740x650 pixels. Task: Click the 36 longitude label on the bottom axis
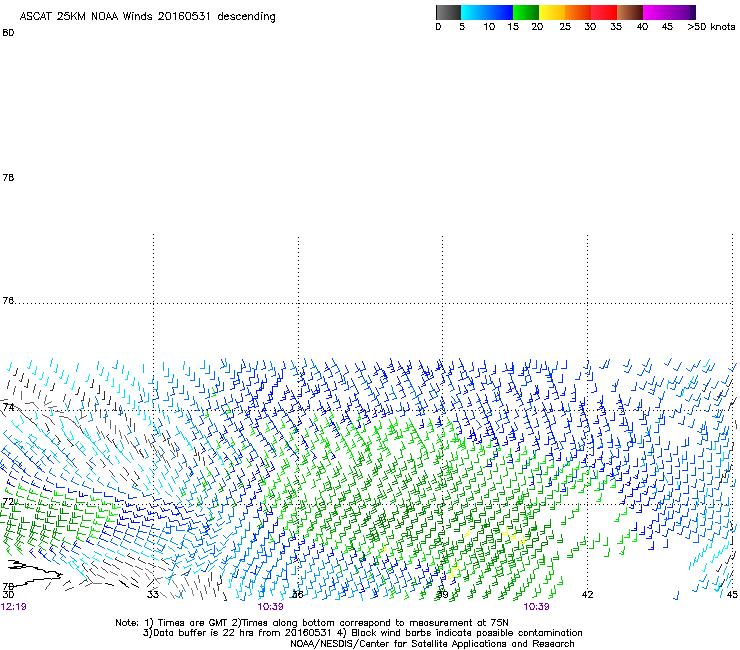pyautogui.click(x=297, y=595)
